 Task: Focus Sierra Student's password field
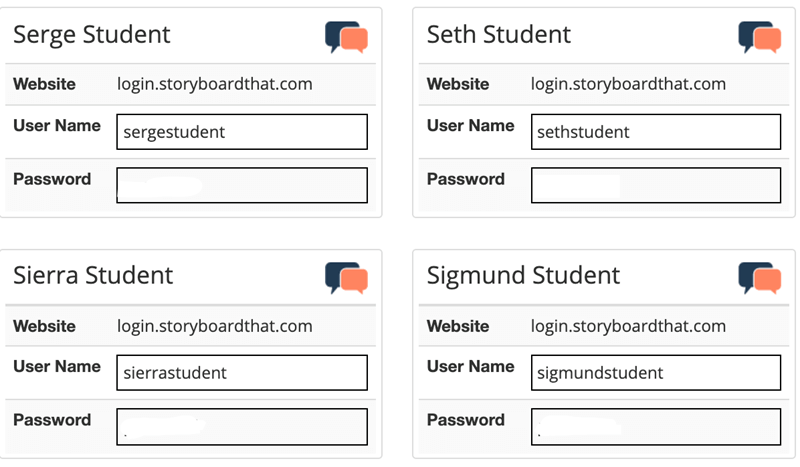(242, 427)
